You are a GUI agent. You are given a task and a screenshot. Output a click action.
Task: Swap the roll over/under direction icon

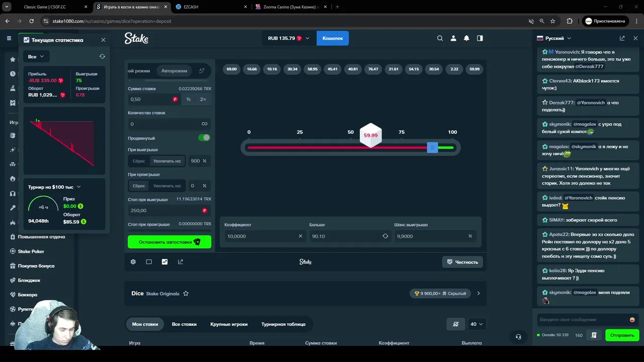click(385, 236)
